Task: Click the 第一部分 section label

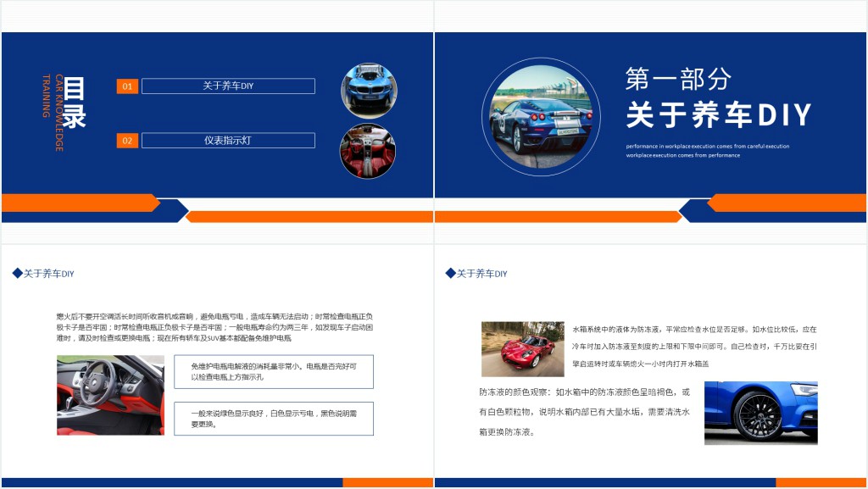Action: tap(678, 79)
